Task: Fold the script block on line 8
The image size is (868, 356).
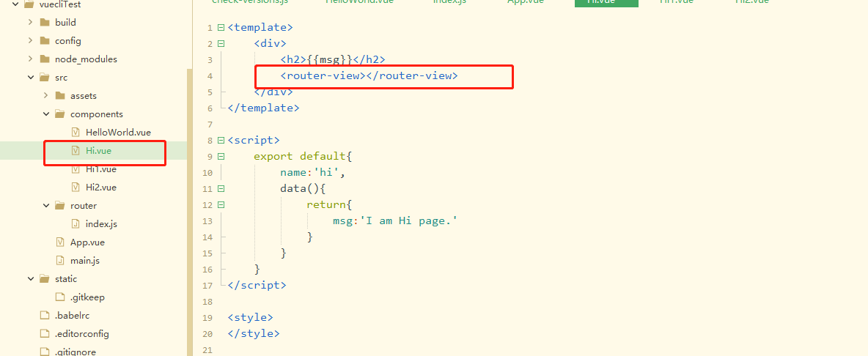Action: pyautogui.click(x=221, y=141)
